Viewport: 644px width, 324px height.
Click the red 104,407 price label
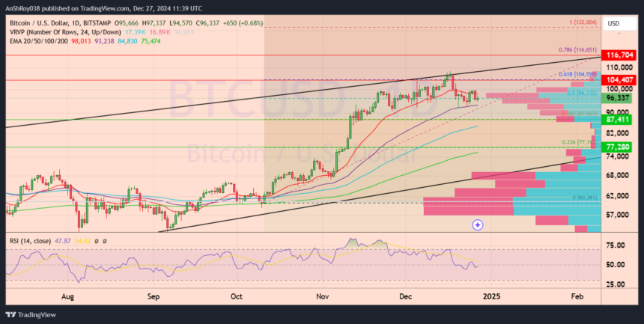pyautogui.click(x=620, y=79)
